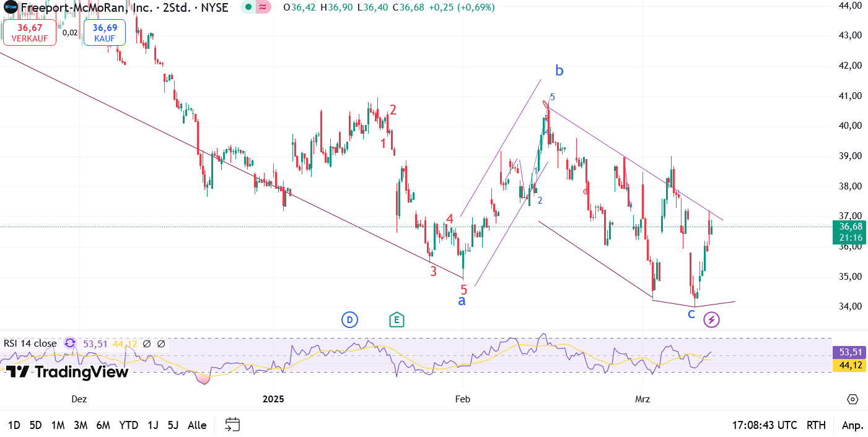Click the red wave number 3 label
Image resolution: width=868 pixels, height=437 pixels.
[434, 270]
